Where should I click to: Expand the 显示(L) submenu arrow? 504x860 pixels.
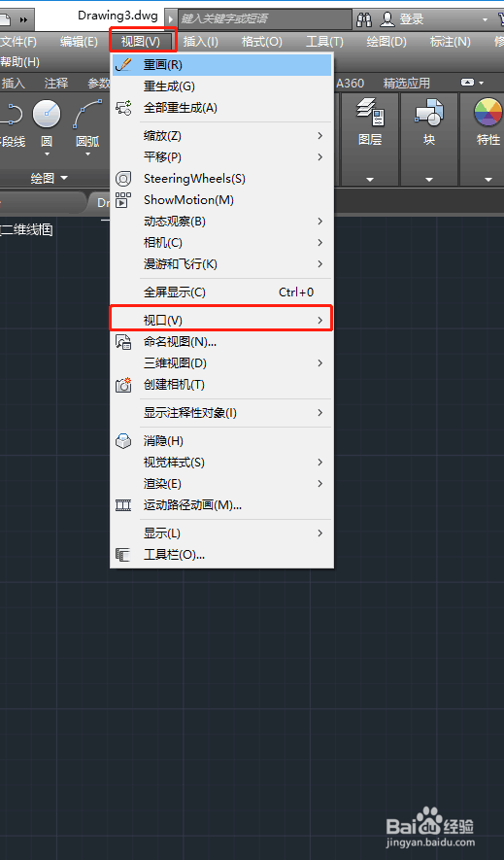[x=320, y=533]
